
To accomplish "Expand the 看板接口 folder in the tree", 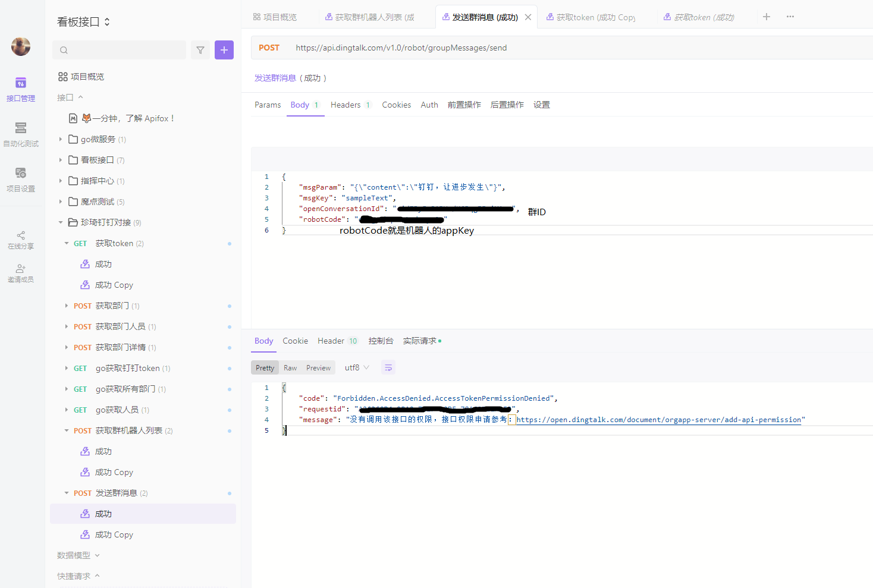I will [x=60, y=160].
